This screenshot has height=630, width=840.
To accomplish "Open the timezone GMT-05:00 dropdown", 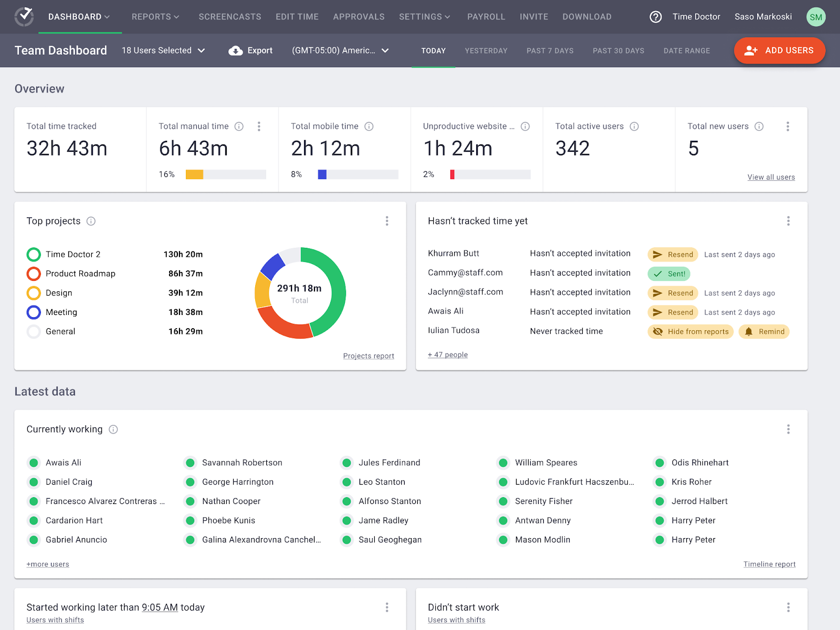I will 340,50.
